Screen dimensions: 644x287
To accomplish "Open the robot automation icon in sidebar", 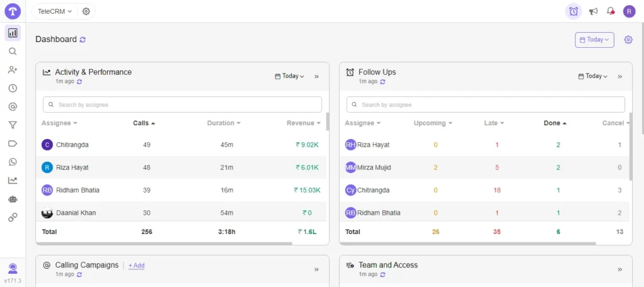I will point(13,199).
